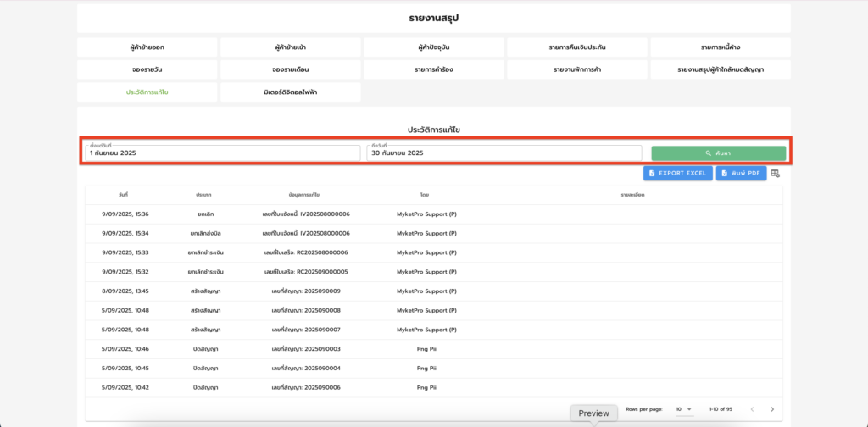Viewport: 868px width, 427px height.
Task: Open the รายการคำร้อง report tab
Action: (434, 69)
